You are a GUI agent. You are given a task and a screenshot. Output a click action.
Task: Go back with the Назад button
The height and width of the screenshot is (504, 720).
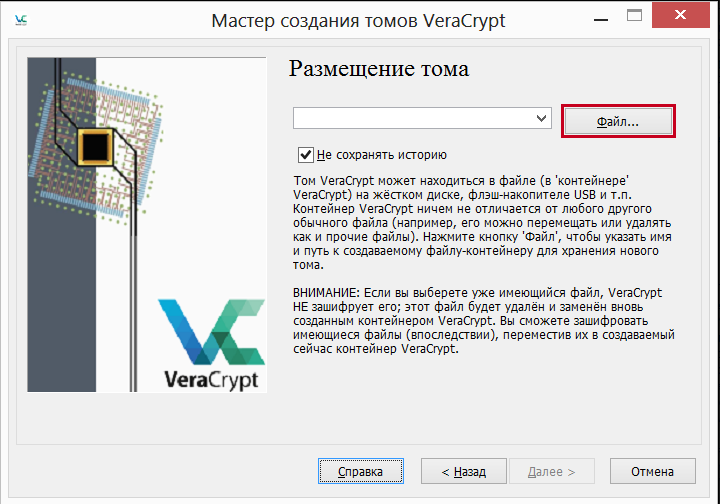(463, 471)
